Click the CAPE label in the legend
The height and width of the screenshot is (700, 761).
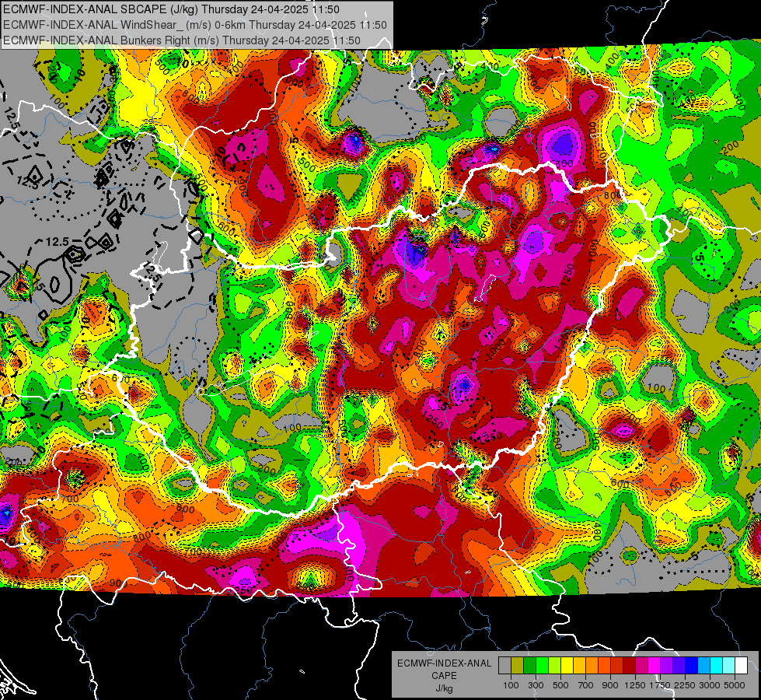pyautogui.click(x=444, y=676)
